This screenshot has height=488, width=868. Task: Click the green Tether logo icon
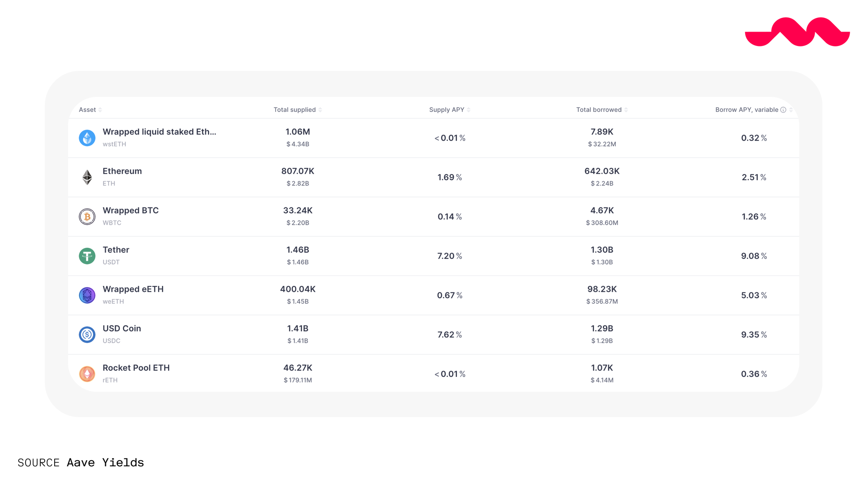pos(87,256)
